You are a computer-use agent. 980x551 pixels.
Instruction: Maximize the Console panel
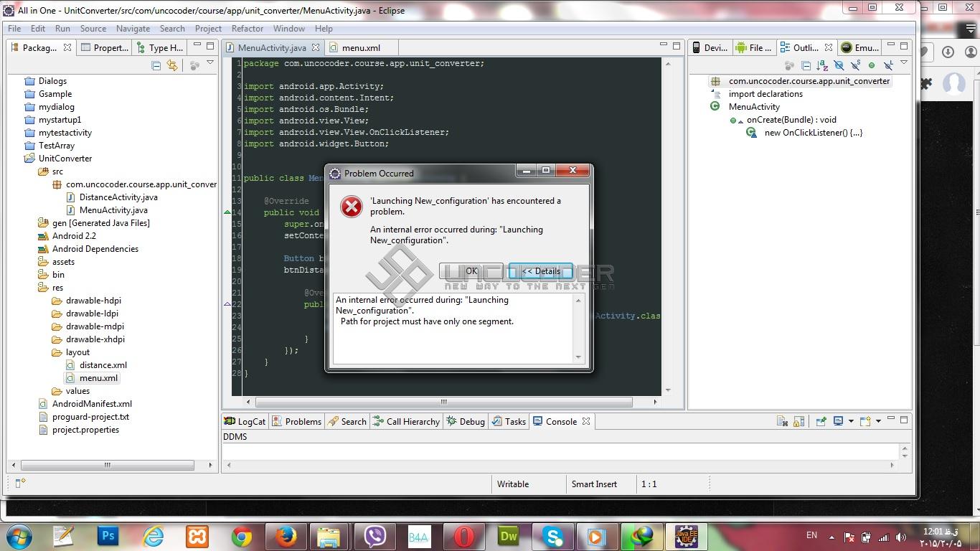904,420
